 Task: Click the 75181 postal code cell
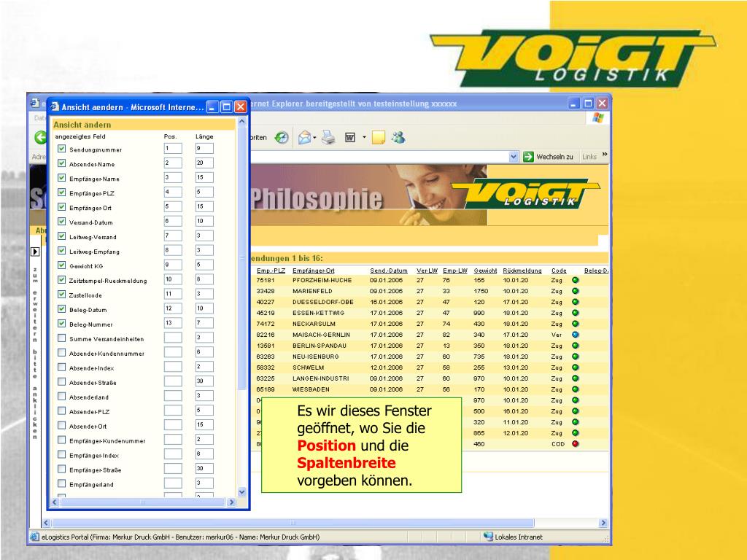(x=266, y=281)
